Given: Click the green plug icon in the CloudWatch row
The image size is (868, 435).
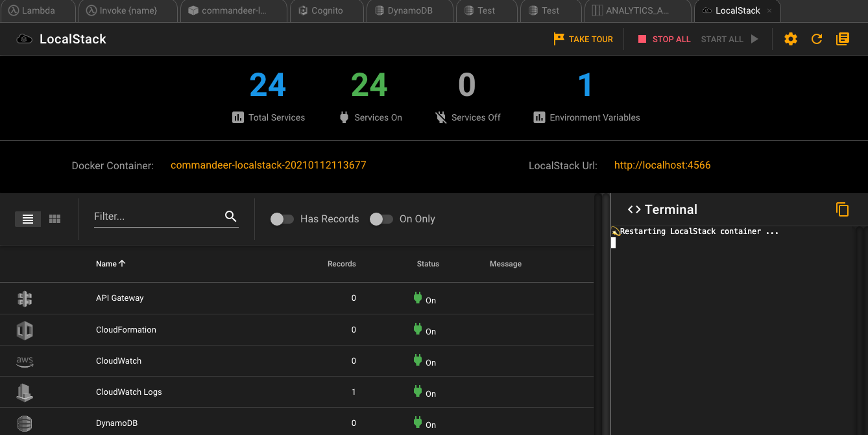Looking at the screenshot, I should [418, 360].
